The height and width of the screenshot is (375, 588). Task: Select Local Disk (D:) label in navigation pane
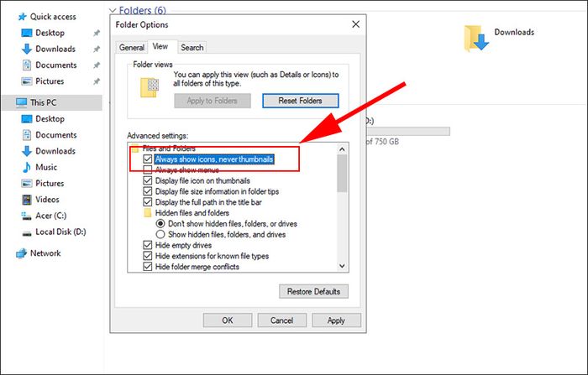point(60,232)
